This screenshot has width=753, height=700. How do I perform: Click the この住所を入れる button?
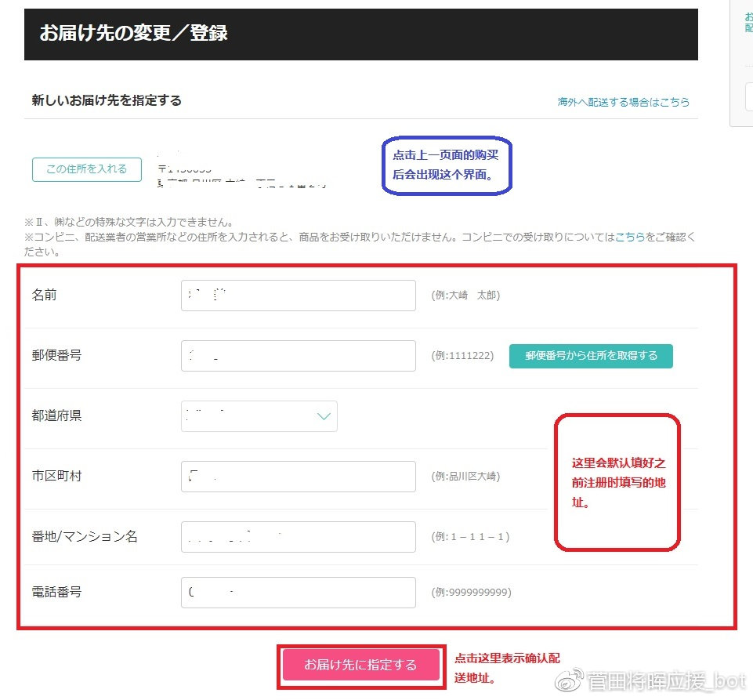(x=86, y=169)
